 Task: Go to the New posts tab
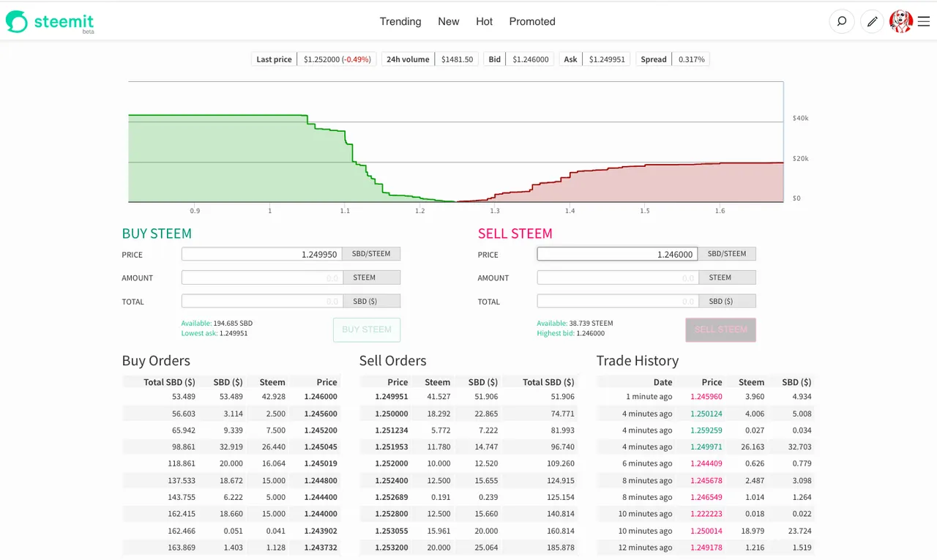point(449,21)
